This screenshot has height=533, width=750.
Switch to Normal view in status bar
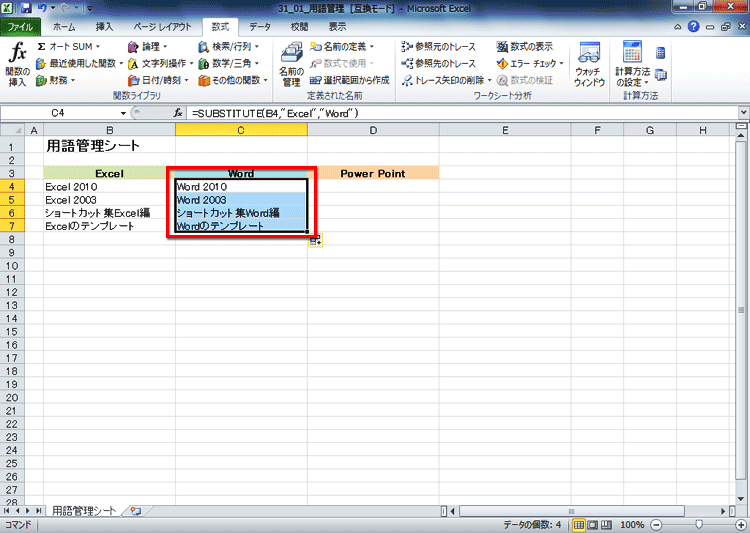point(579,525)
